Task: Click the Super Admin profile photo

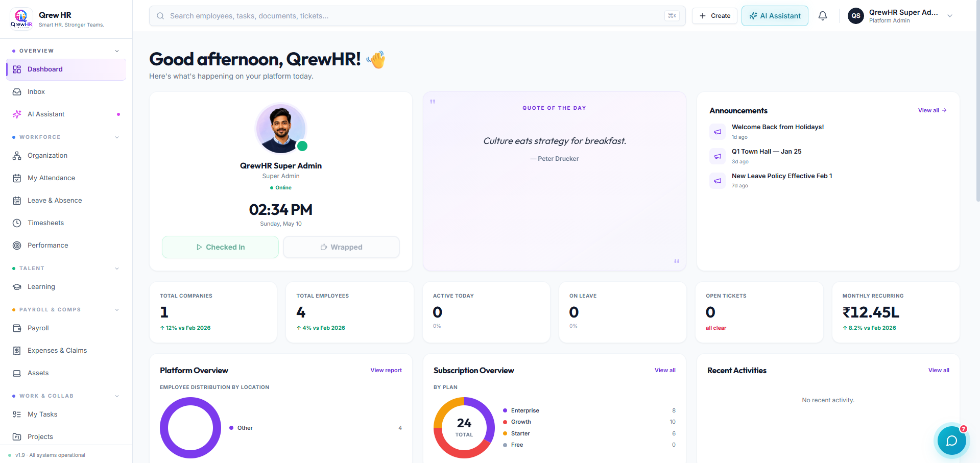Action: pyautogui.click(x=280, y=129)
